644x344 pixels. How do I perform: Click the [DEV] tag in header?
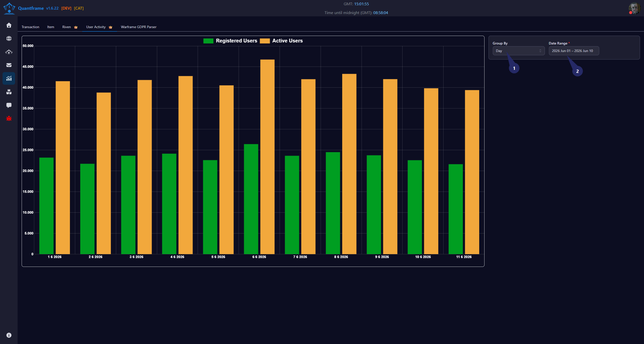(66, 8)
